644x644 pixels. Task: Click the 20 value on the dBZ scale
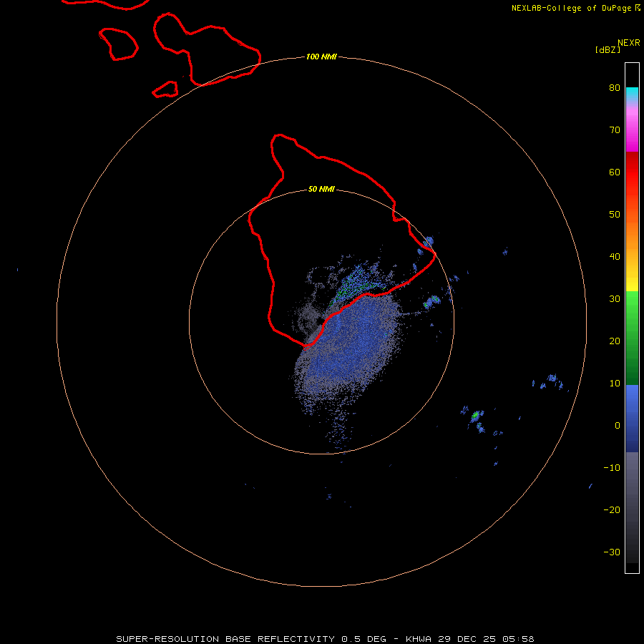click(615, 341)
